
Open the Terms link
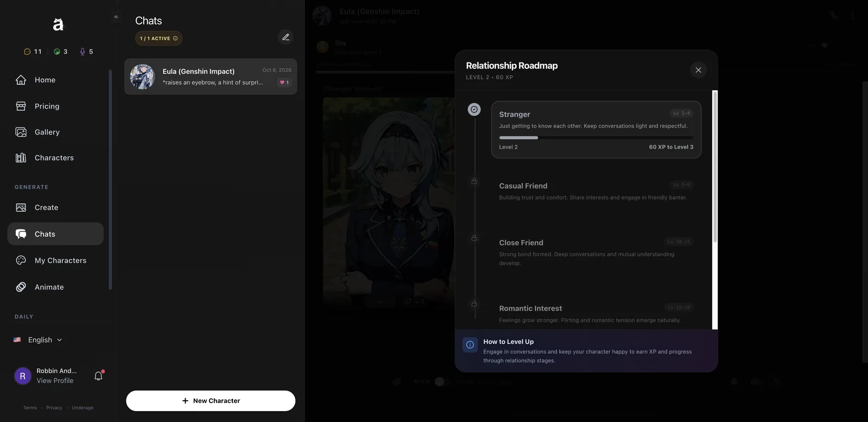click(x=30, y=408)
